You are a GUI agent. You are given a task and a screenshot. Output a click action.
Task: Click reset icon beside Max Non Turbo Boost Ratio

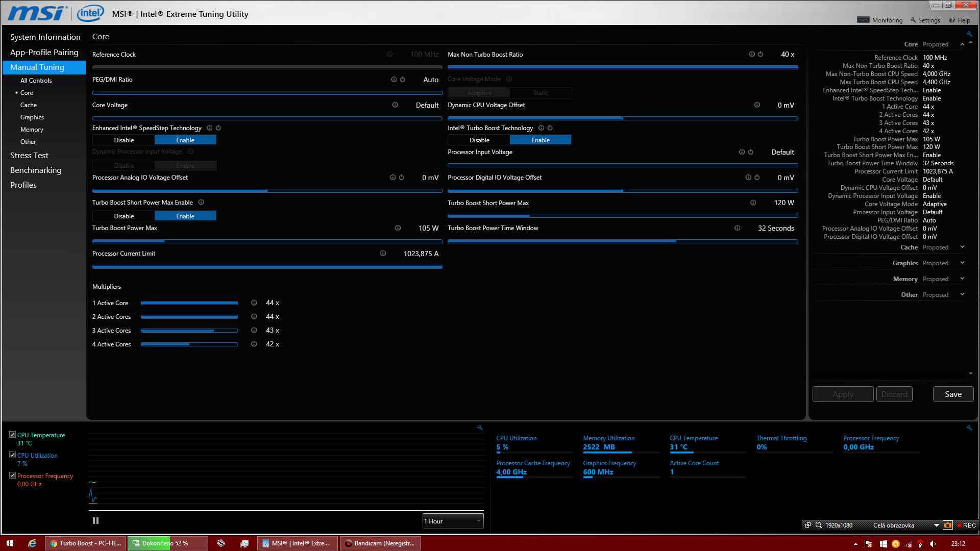pos(761,54)
